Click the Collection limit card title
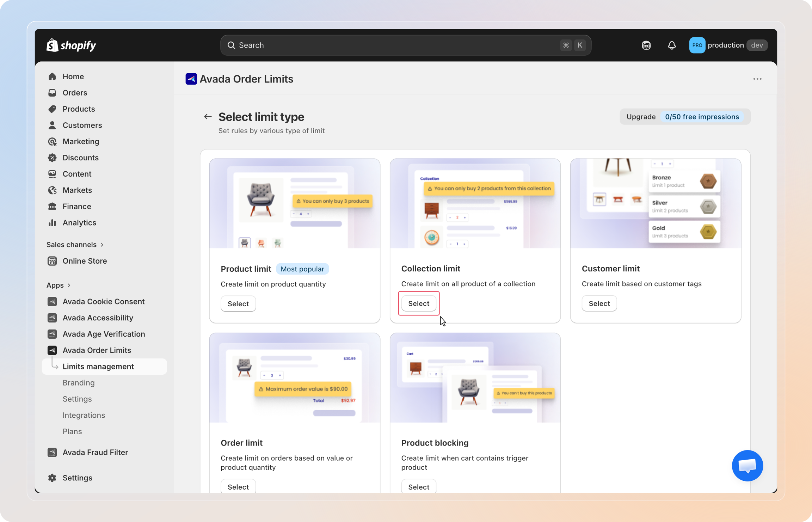This screenshot has height=522, width=812. point(431,269)
